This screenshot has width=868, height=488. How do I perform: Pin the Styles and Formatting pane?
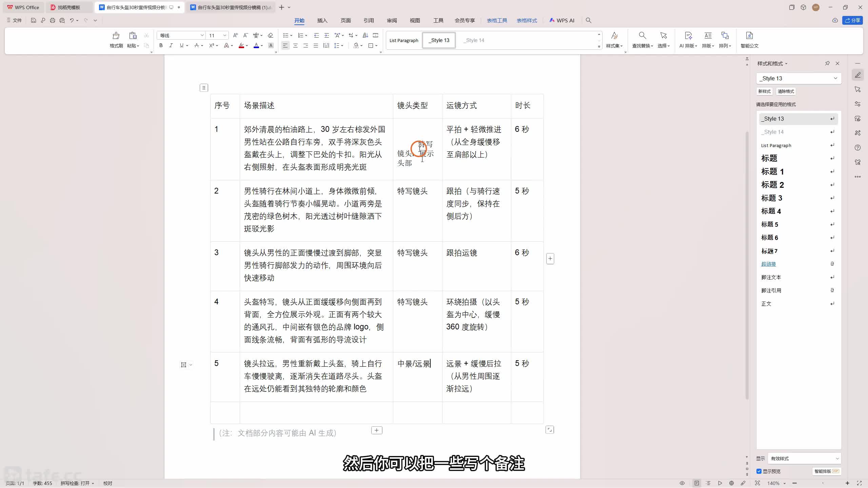click(827, 63)
